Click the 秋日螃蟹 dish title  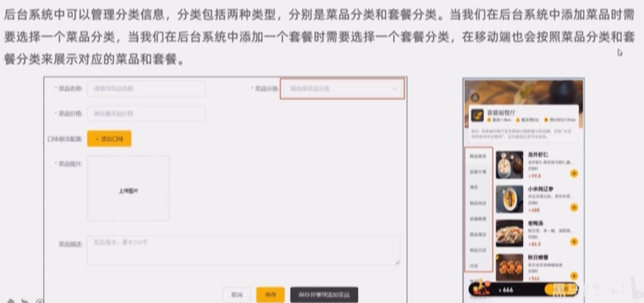[x=538, y=257]
